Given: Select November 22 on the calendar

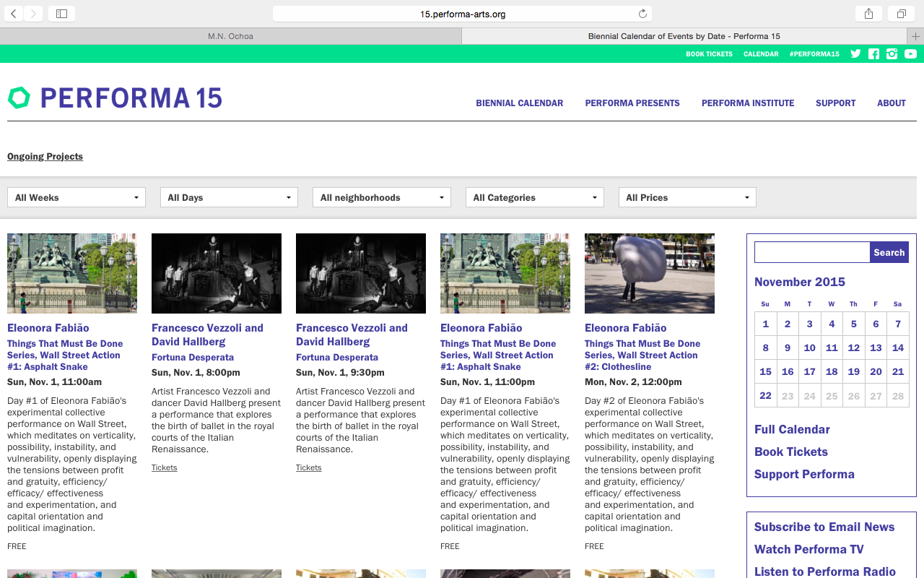Looking at the screenshot, I should coord(766,395).
